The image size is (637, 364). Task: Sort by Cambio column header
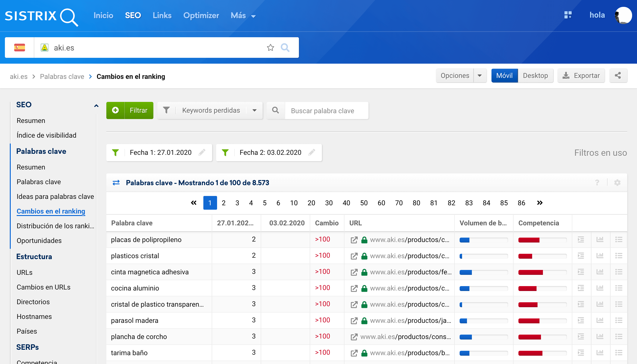point(327,223)
